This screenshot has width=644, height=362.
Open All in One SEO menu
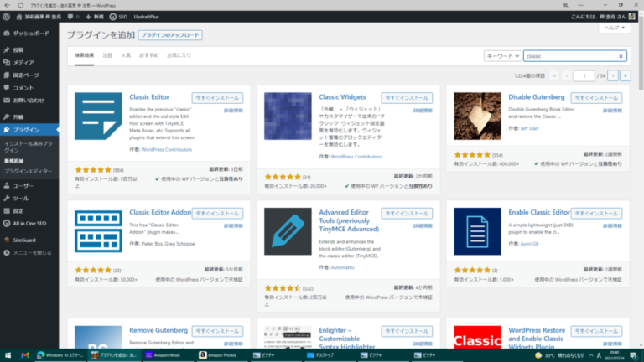29,223
